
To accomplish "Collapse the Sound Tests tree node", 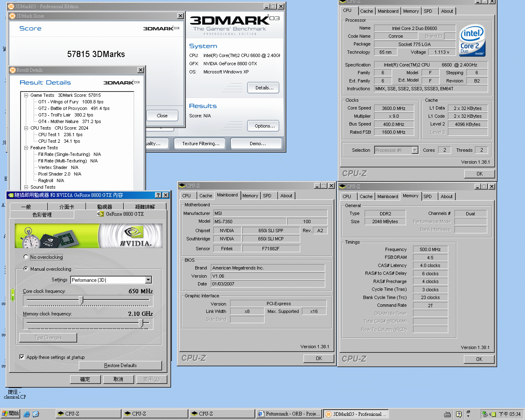I will point(26,187).
